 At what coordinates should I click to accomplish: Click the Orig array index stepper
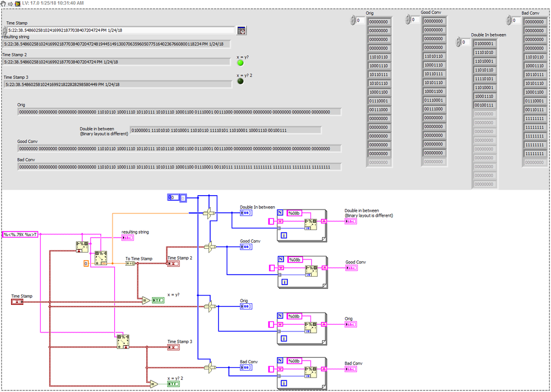pyautogui.click(x=353, y=20)
